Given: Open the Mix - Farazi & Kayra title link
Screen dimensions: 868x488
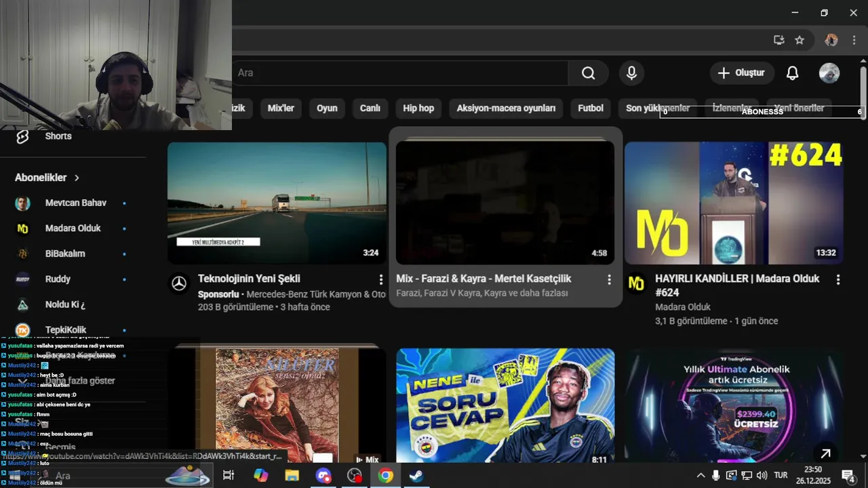Looking at the screenshot, I should click(484, 279).
